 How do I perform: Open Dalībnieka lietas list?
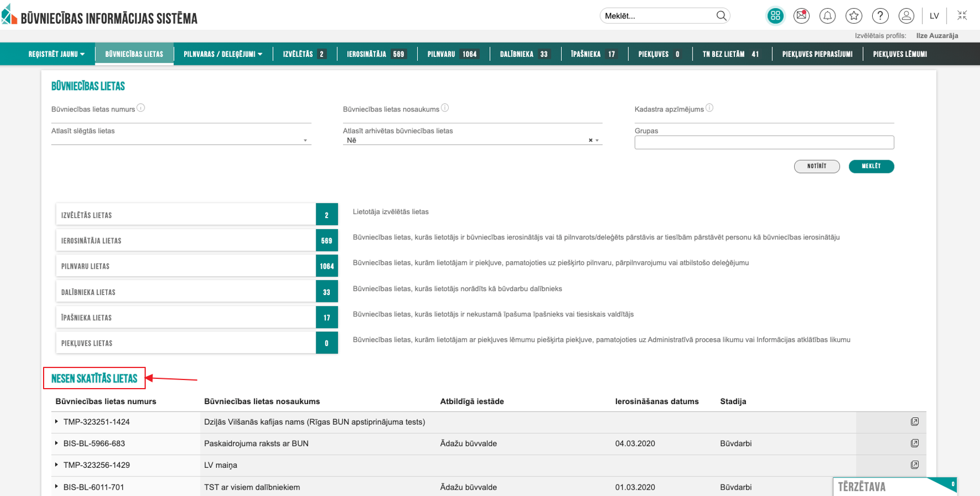coord(197,292)
